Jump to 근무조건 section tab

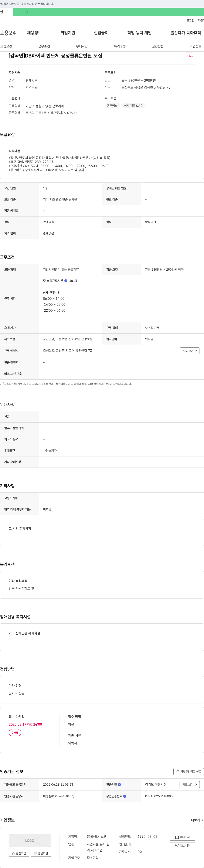point(44,46)
